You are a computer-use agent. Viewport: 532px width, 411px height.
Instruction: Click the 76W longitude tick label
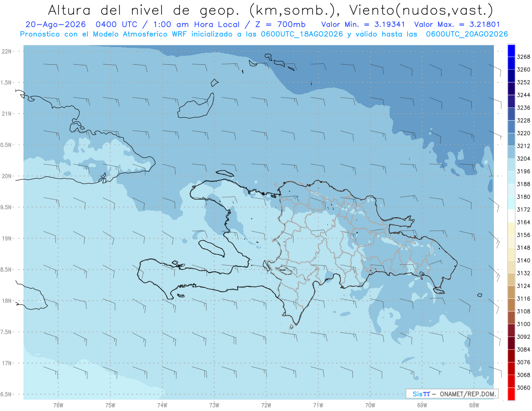coord(58,404)
